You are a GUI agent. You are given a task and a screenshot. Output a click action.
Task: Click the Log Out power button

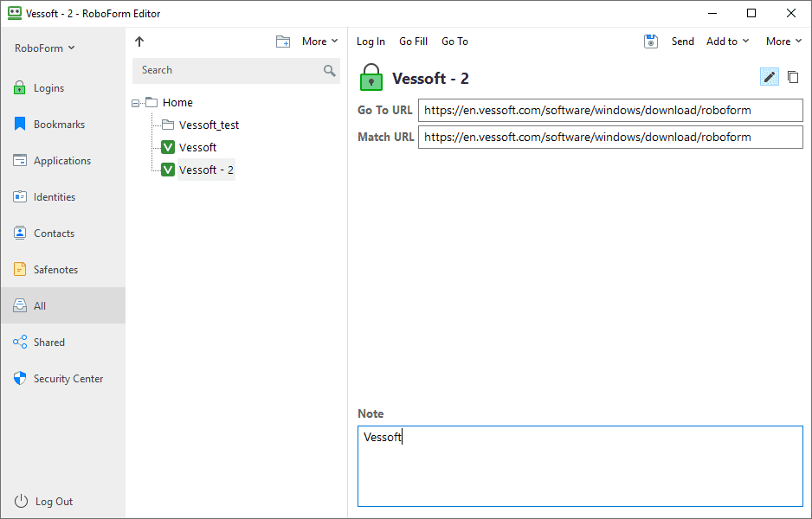click(43, 501)
